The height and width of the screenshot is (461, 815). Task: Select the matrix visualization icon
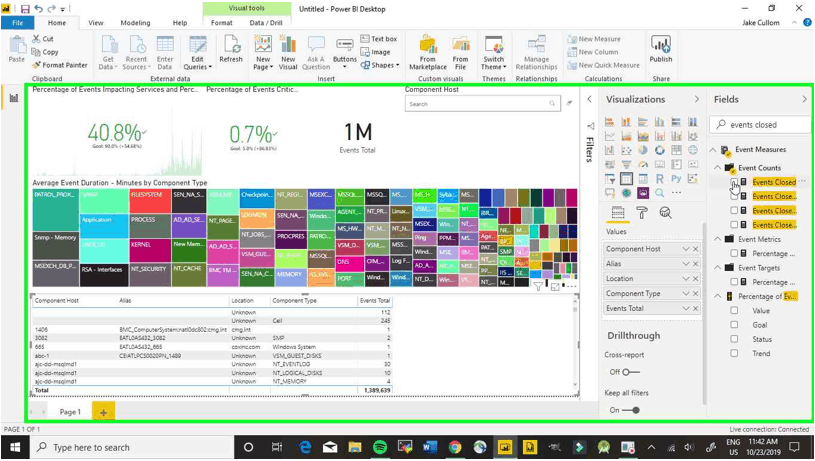pyautogui.click(x=643, y=178)
